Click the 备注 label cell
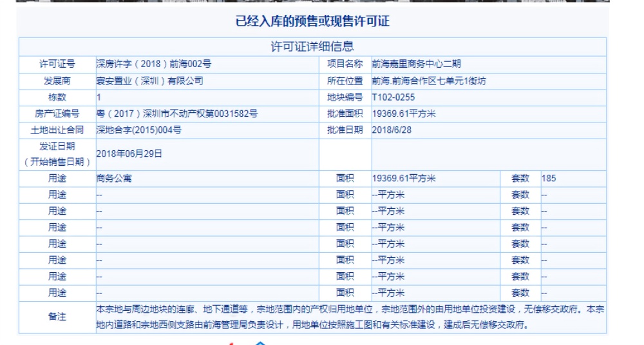Screen dimensions: 644x345 point(57,317)
